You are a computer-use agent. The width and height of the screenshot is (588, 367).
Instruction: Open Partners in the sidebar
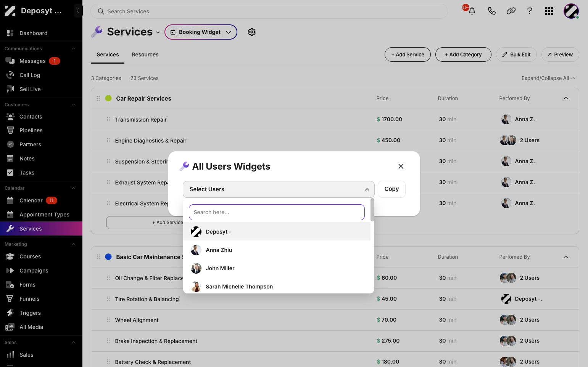click(x=41, y=144)
